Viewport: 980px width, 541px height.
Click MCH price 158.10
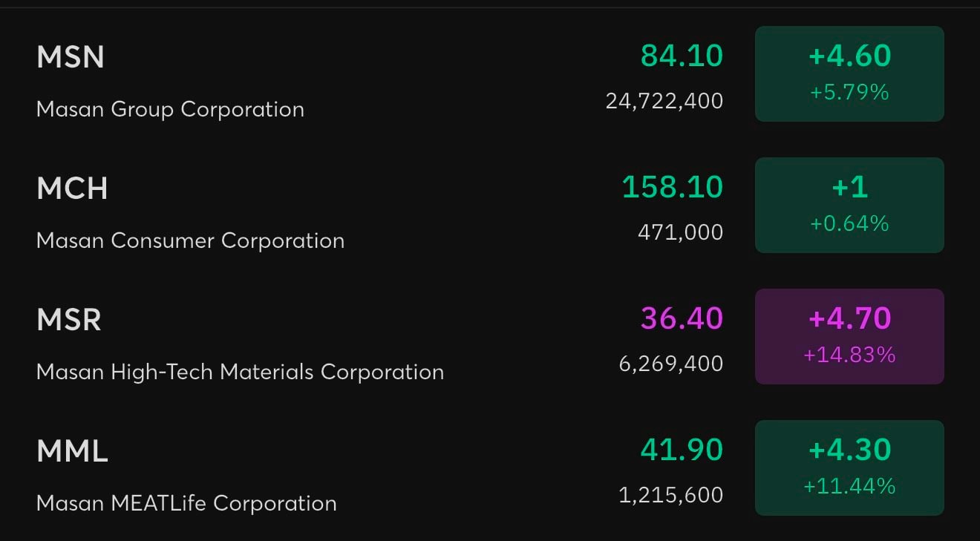[x=672, y=187]
